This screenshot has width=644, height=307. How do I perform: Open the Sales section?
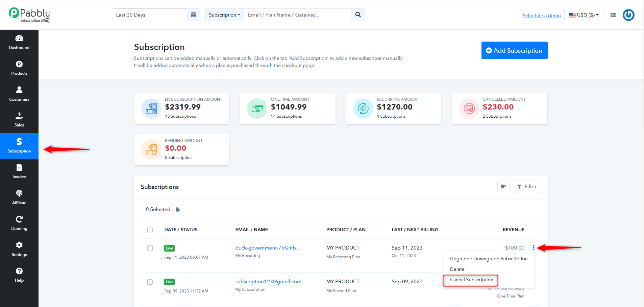[x=19, y=120]
